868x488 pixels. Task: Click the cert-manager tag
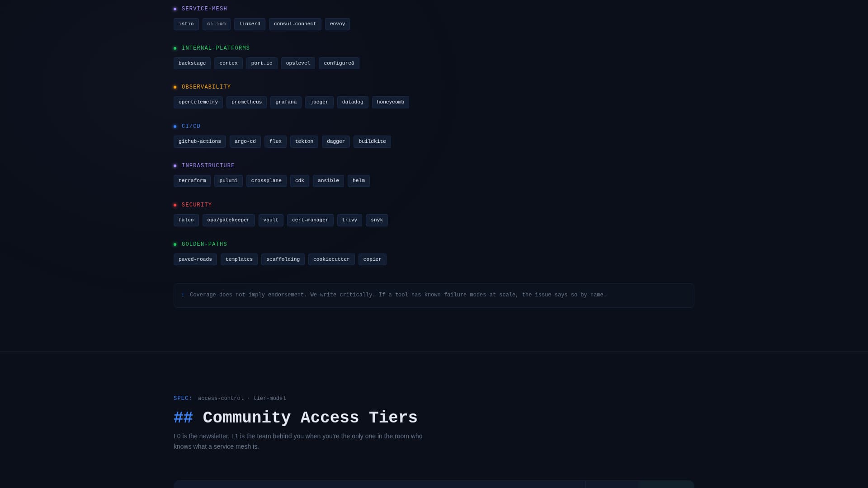click(x=310, y=220)
